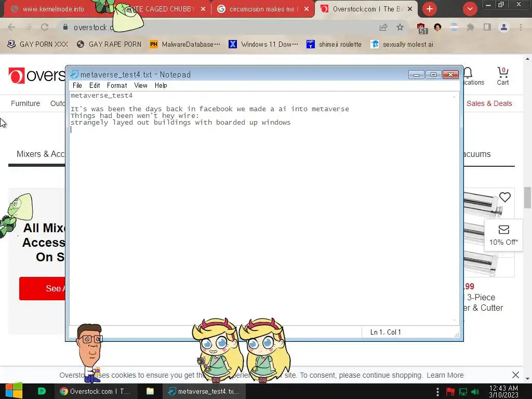Viewport: 532px width, 399px height.
Task: Switch to Overstock.com Chrome taskbar button
Action: (x=95, y=391)
